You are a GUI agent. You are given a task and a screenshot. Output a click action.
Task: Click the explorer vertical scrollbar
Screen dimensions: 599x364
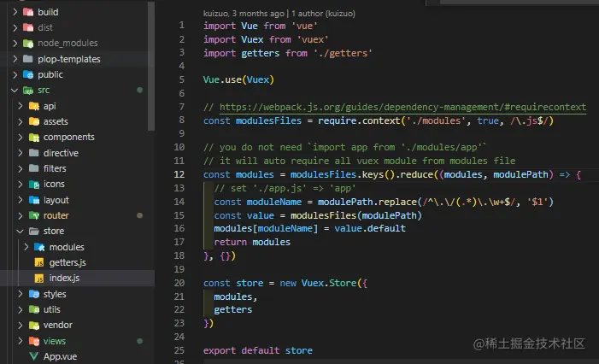pos(151,65)
